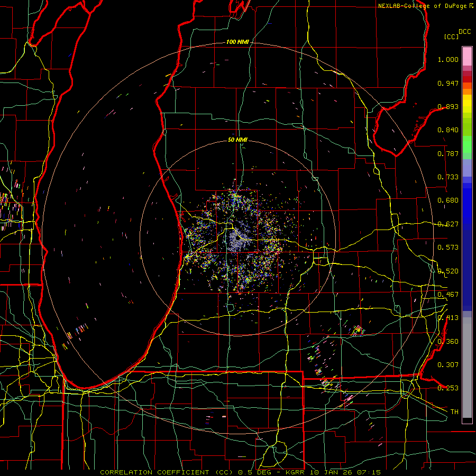
Task: Click the [CC] units label
Action: point(451,36)
